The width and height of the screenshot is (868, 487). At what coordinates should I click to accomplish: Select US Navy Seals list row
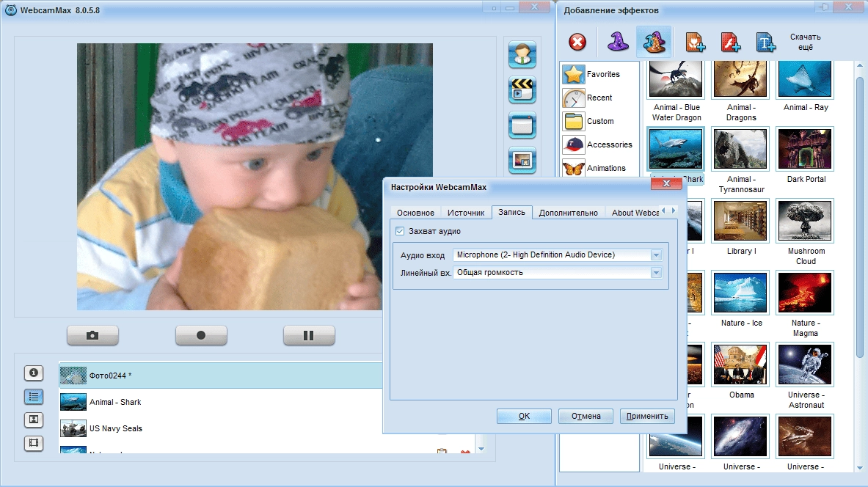point(221,428)
